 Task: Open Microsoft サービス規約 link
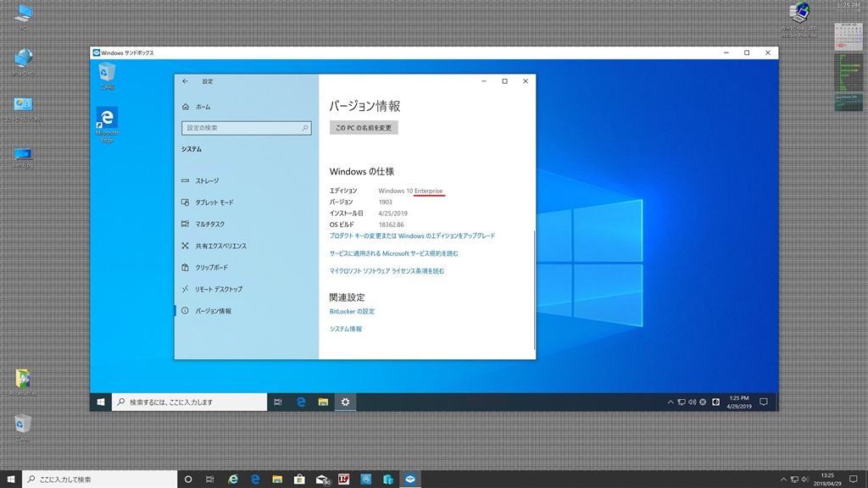393,253
